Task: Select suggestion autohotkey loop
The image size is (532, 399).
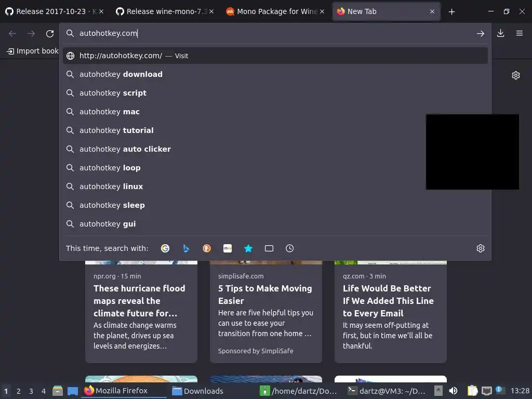Action: [x=275, y=168]
